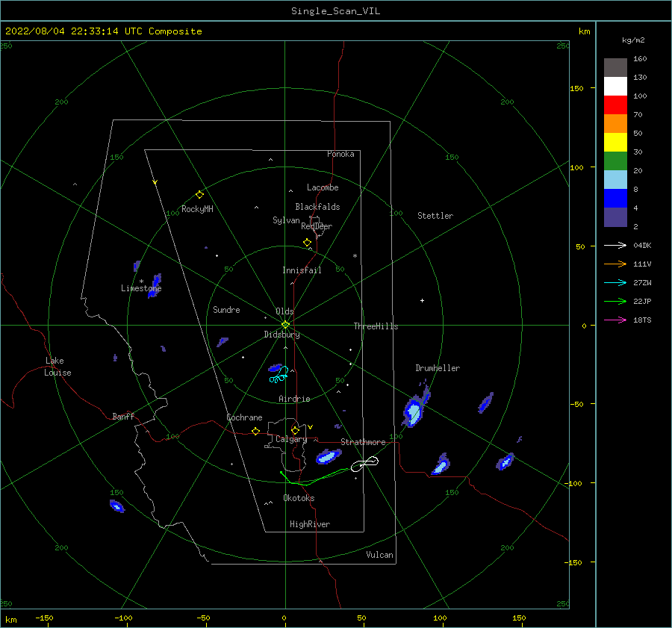Click the Limestone label
Screen dimensions: 672x628
coord(141,288)
